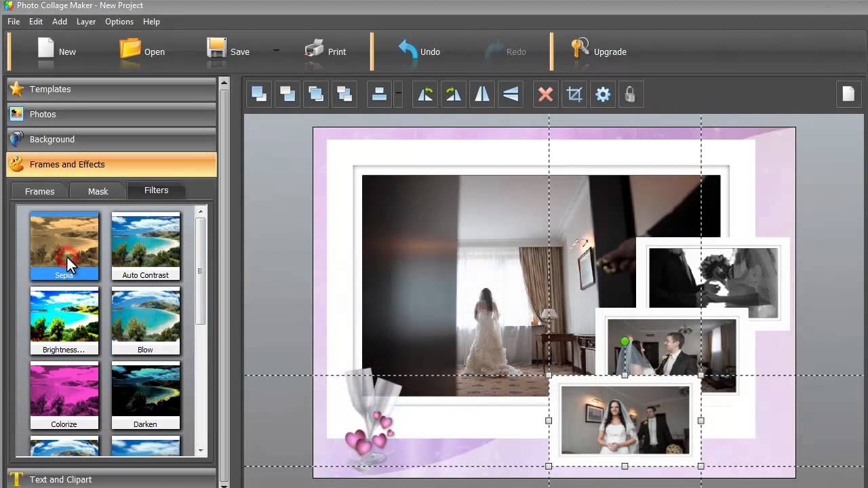The height and width of the screenshot is (488, 868).
Task: Expand the Text and Clipart panel
Action: [x=111, y=479]
